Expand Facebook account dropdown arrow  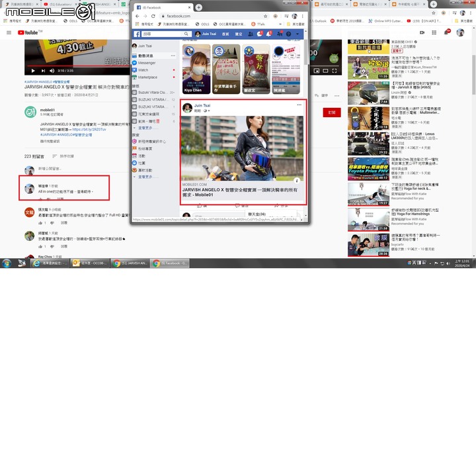point(297,34)
